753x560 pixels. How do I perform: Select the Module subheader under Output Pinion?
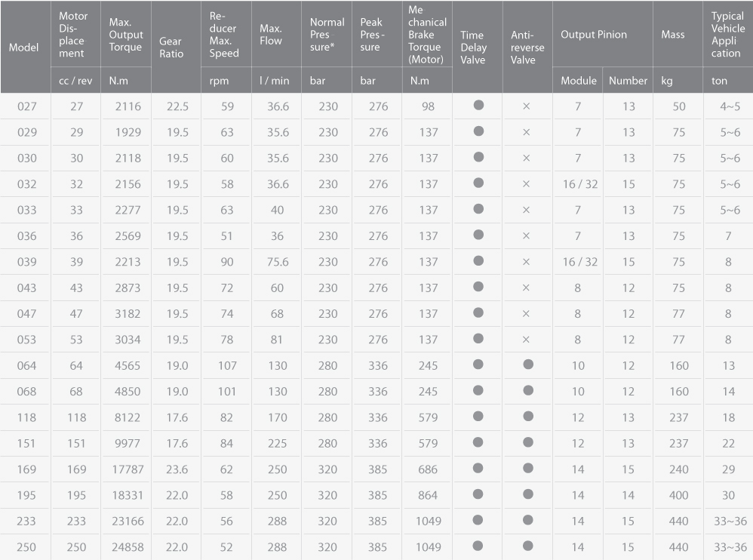tap(579, 81)
